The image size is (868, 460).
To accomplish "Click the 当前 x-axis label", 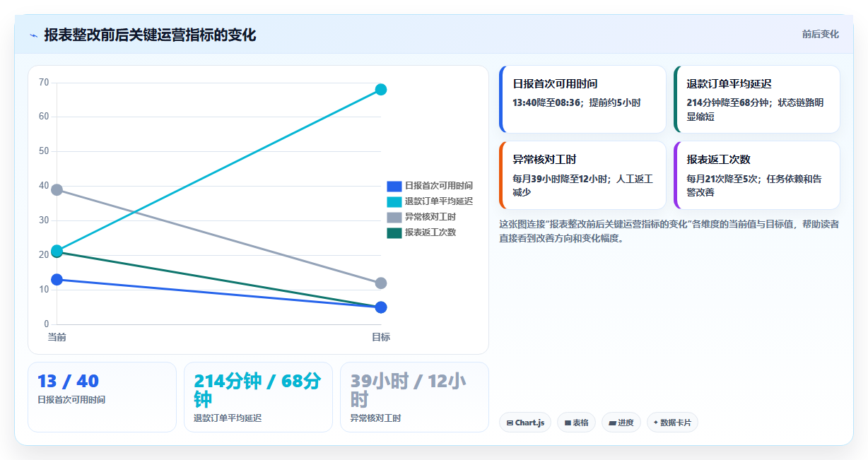I will (57, 337).
